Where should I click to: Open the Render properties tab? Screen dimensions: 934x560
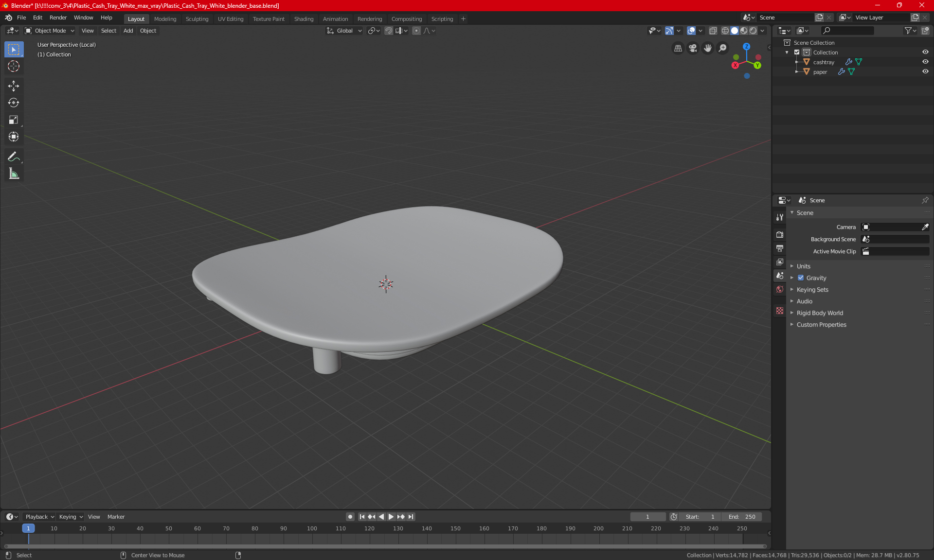(x=780, y=235)
